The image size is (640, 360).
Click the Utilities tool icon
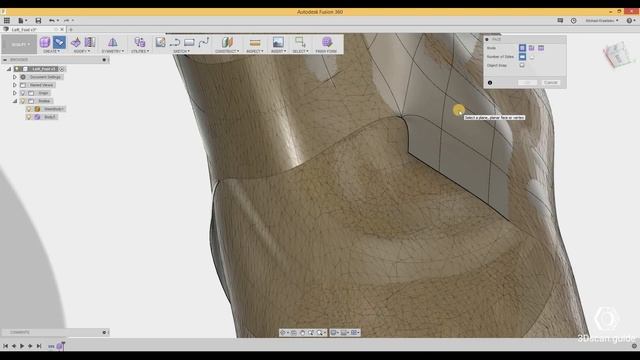(140, 42)
